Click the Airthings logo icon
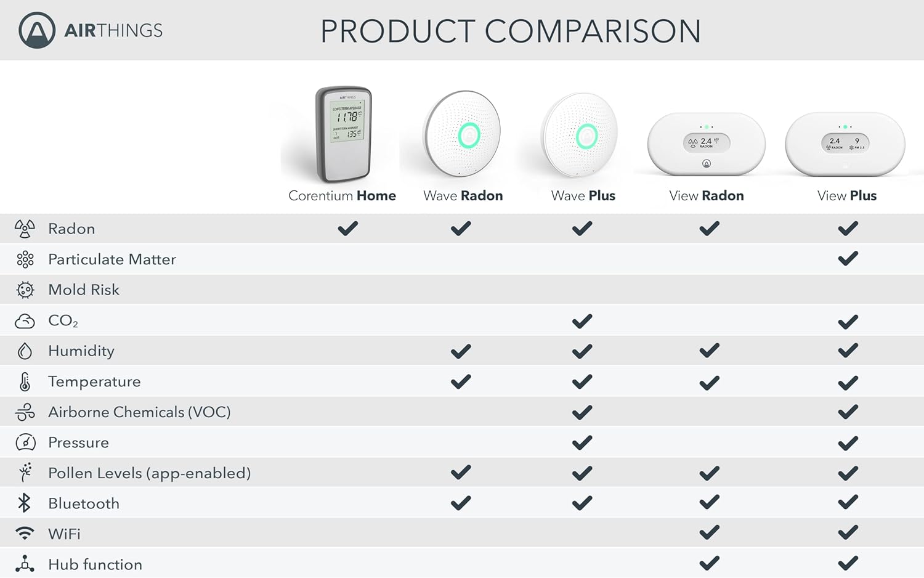 click(37, 30)
